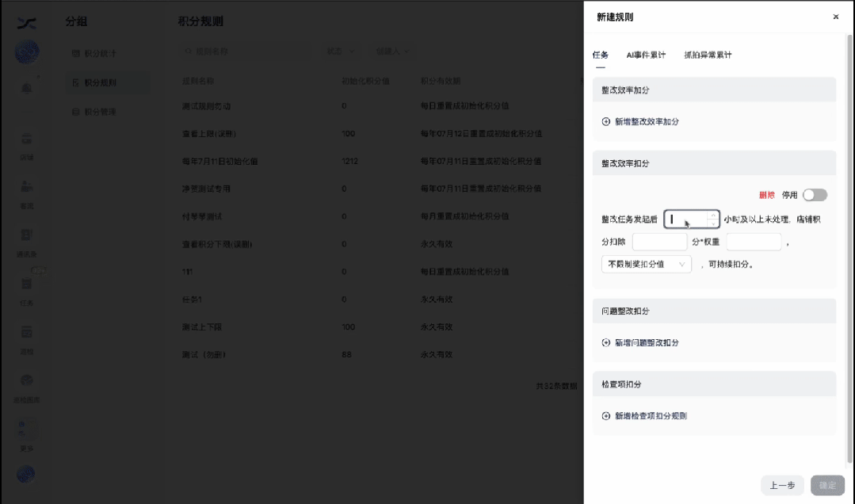Click the drawer's vertical scrollbar
This screenshot has height=504, width=855.
tap(849, 248)
